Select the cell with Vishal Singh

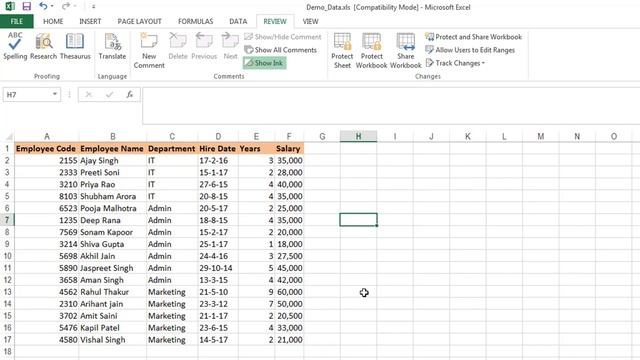click(113, 340)
